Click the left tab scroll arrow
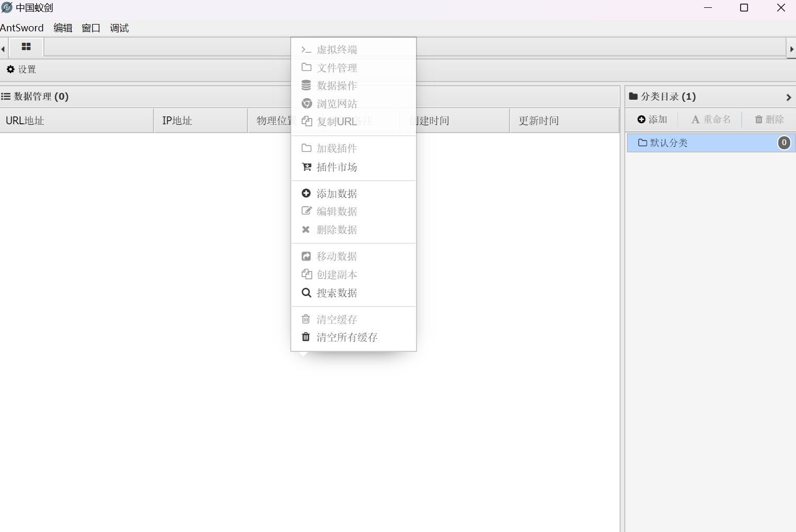The image size is (796, 532). click(x=3, y=49)
